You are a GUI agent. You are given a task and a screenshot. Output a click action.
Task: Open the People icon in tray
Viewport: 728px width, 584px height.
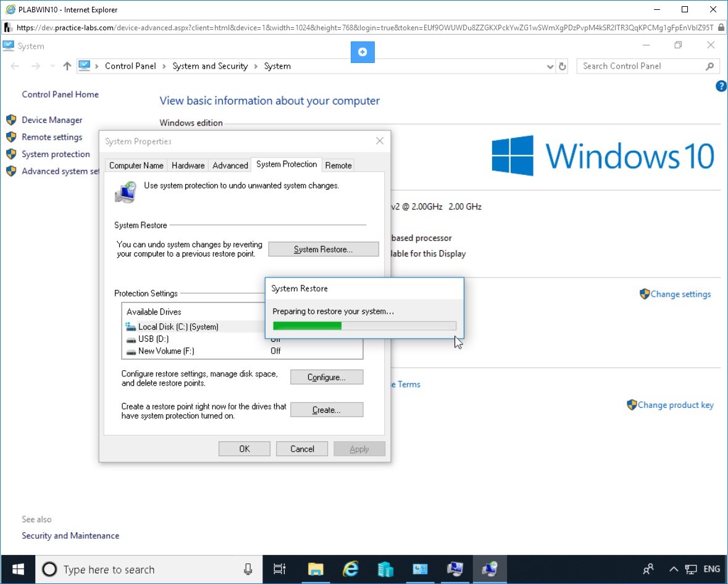(648, 569)
